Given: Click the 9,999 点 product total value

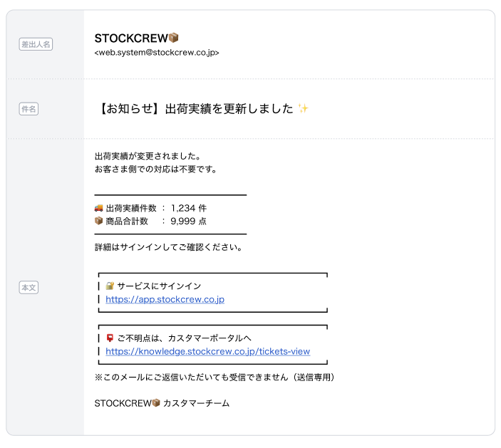Looking at the screenshot, I should [189, 222].
